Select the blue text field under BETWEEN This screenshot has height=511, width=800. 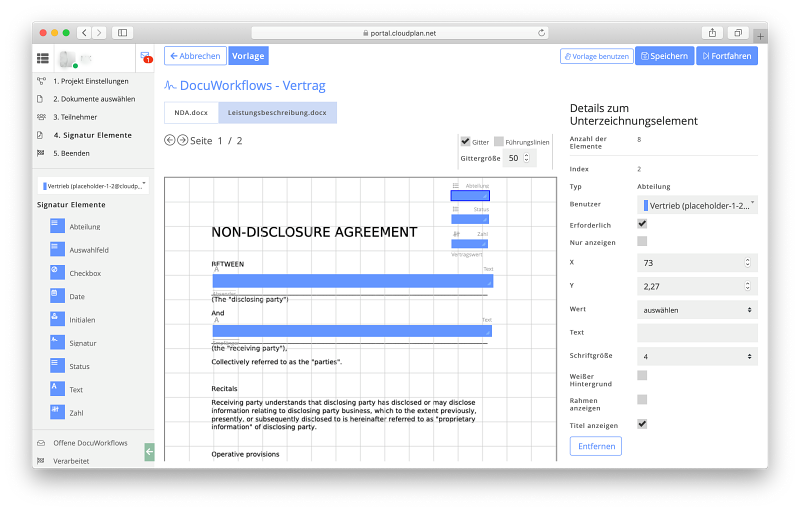(353, 281)
